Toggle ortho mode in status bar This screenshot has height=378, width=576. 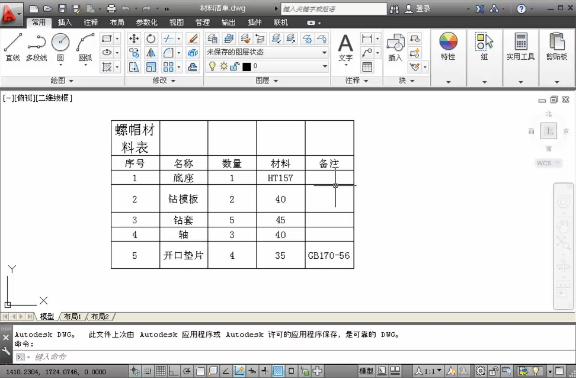[x=173, y=371]
